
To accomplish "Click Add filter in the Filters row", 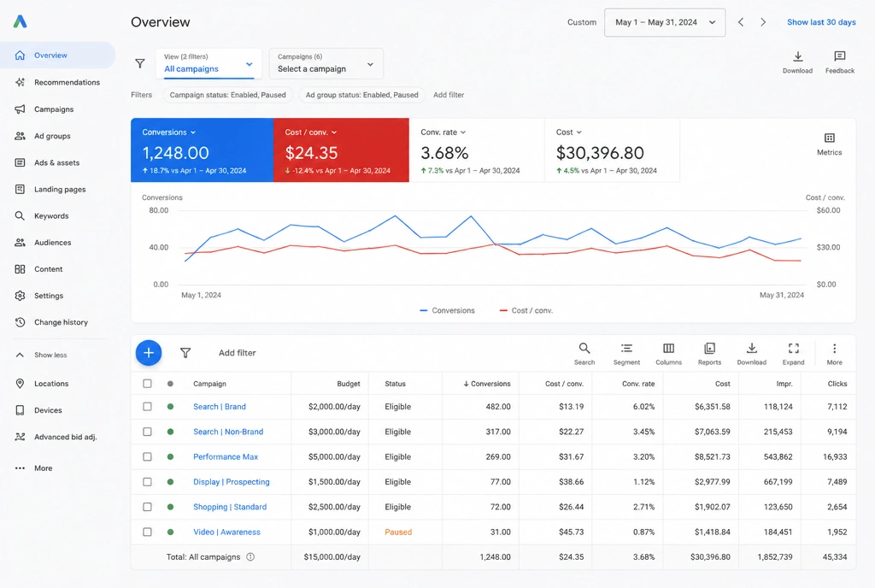I will [x=449, y=95].
